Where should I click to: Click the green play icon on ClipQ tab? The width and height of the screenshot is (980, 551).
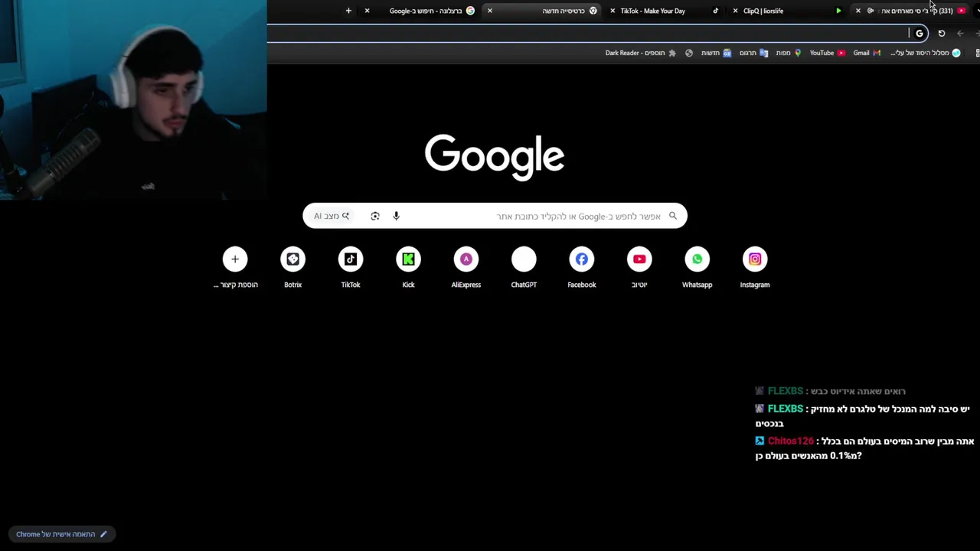[x=838, y=11]
